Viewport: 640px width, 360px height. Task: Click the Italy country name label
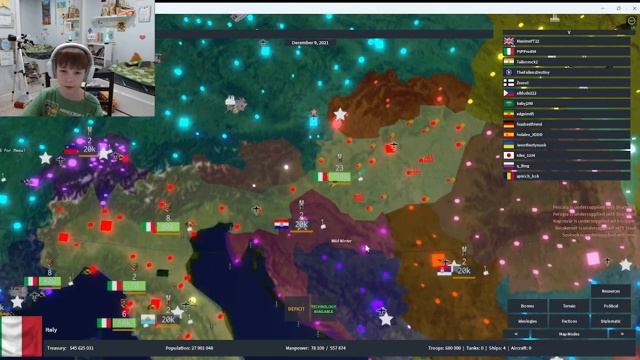[51, 330]
